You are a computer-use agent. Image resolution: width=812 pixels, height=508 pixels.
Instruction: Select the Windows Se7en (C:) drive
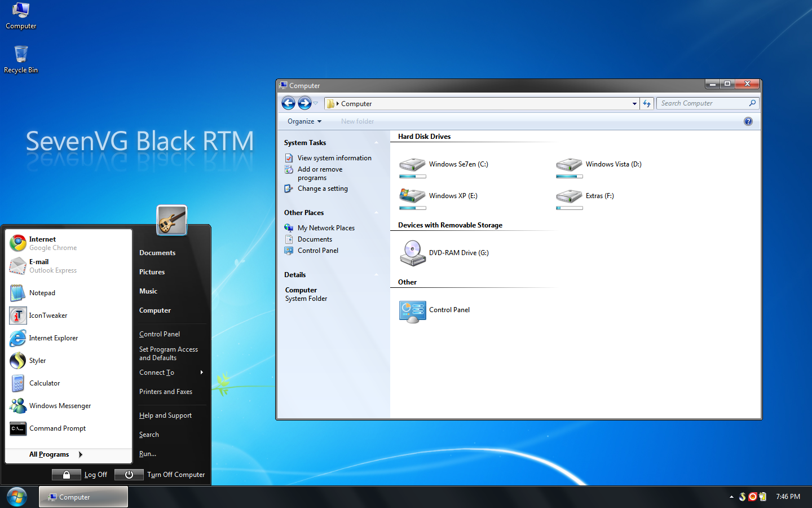444,167
